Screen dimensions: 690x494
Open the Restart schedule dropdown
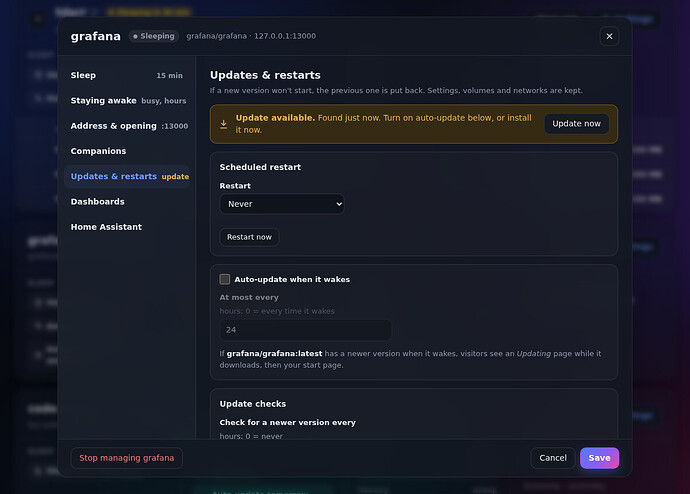282,204
